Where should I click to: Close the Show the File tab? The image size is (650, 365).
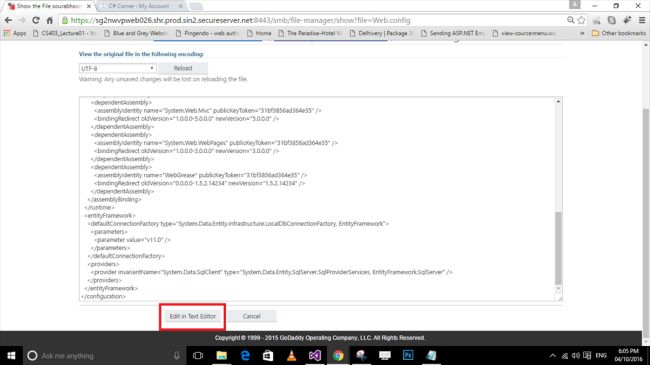(x=89, y=6)
